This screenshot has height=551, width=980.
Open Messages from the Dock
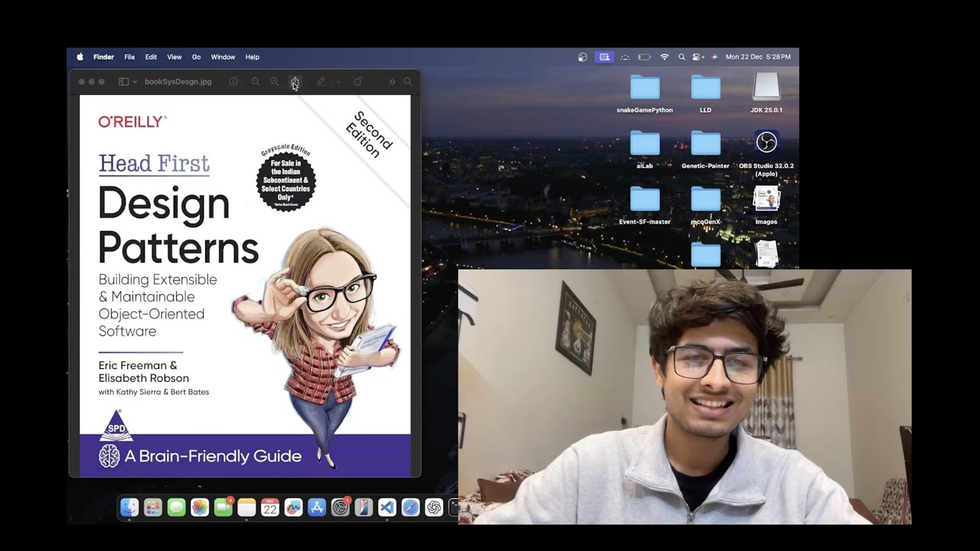pyautogui.click(x=176, y=507)
